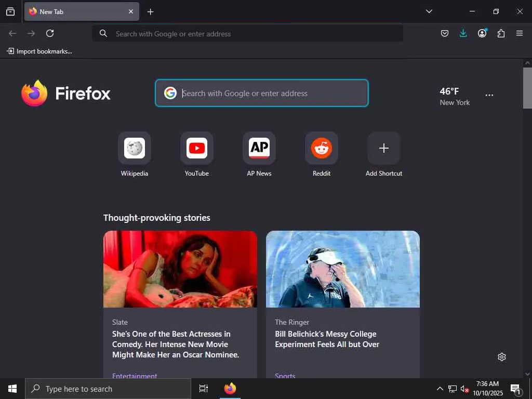The width and height of the screenshot is (532, 399).
Task: Click the scrollbar down arrow
Action: pos(527,374)
